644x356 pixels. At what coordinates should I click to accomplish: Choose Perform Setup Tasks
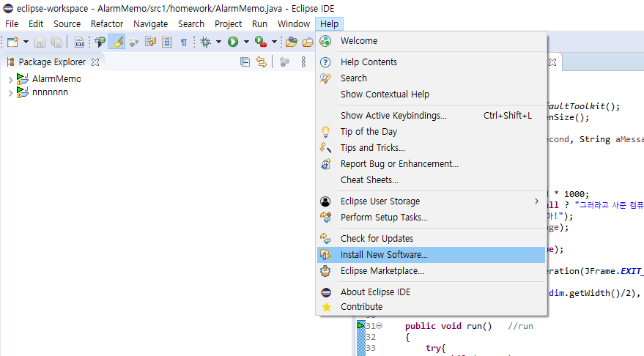click(432, 218)
